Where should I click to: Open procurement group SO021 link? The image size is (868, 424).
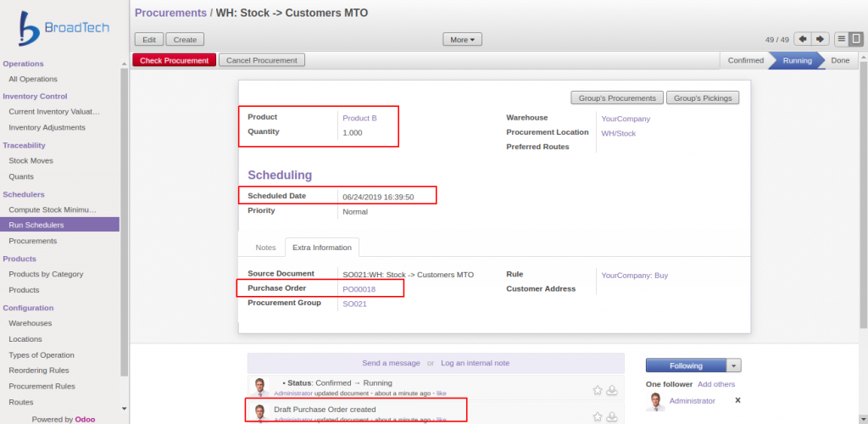point(355,304)
